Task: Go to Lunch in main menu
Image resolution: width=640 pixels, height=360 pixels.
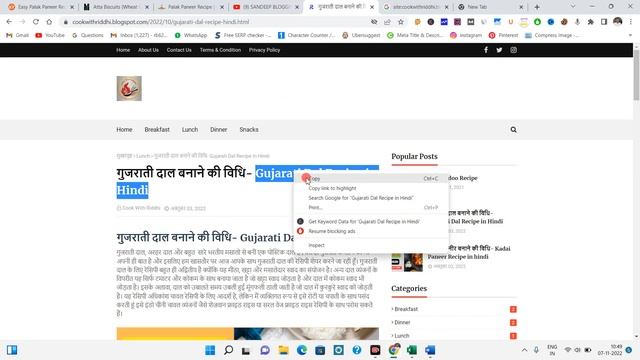Action: pyautogui.click(x=190, y=129)
